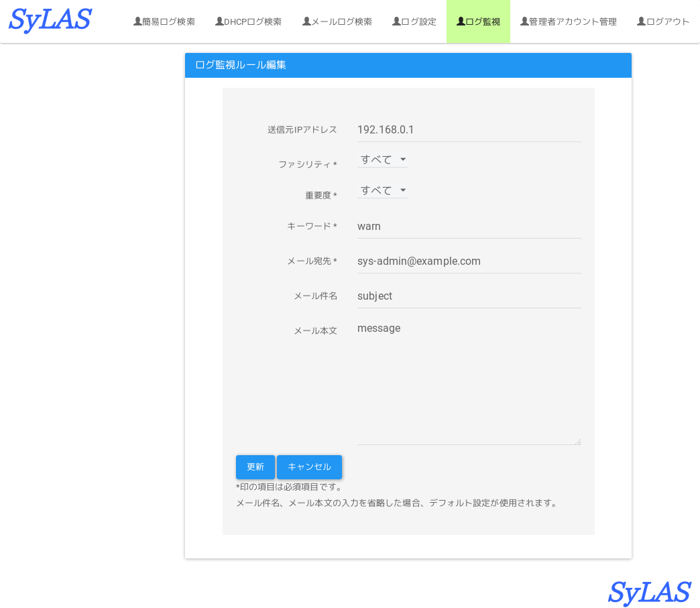Open 管理者アカウント管理 page
The image size is (700, 608).
569,21
